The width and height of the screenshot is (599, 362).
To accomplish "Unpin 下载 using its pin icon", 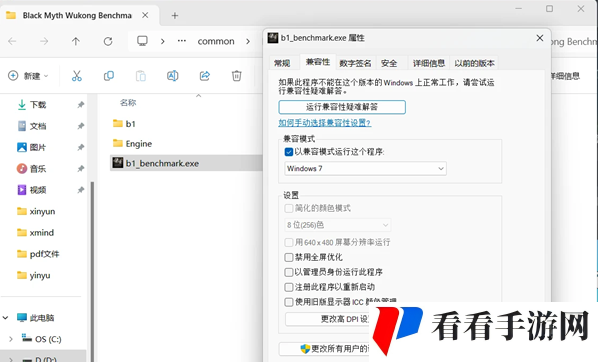I will point(81,105).
